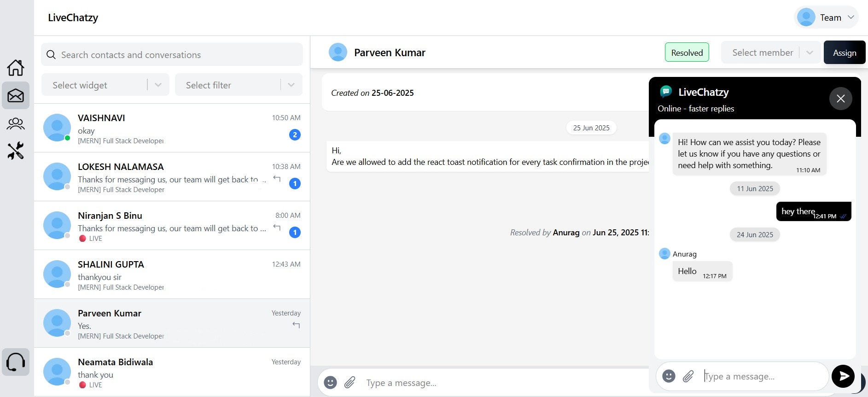Open Neamata Bidiwala conversation
Image resolution: width=868 pixels, height=397 pixels.
172,372
